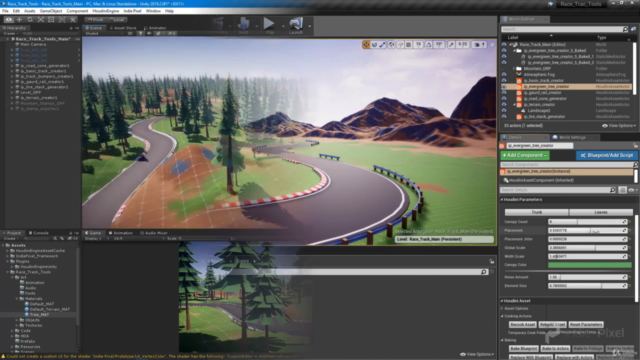
Task: Click the Global Scale slider
Action: [x=587, y=248]
